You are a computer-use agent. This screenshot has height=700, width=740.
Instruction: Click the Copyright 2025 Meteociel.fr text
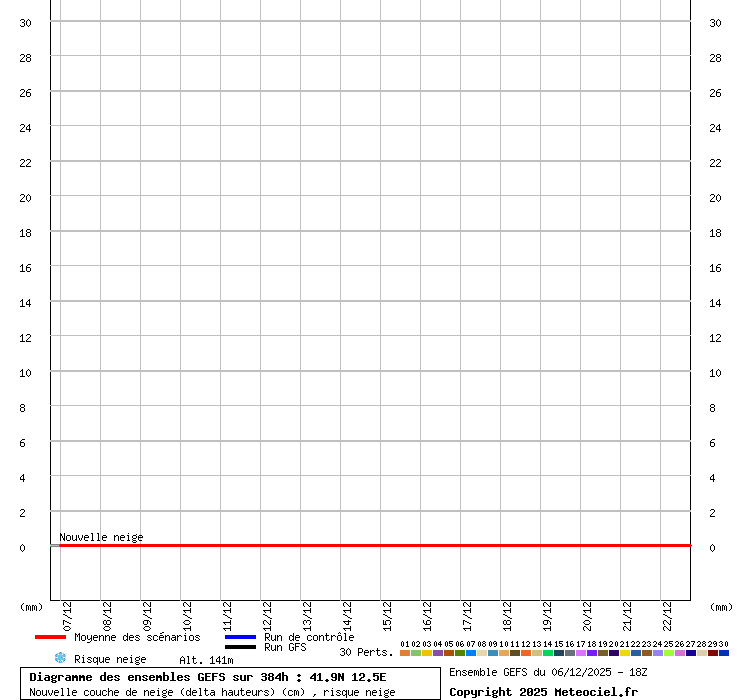pyautogui.click(x=543, y=692)
